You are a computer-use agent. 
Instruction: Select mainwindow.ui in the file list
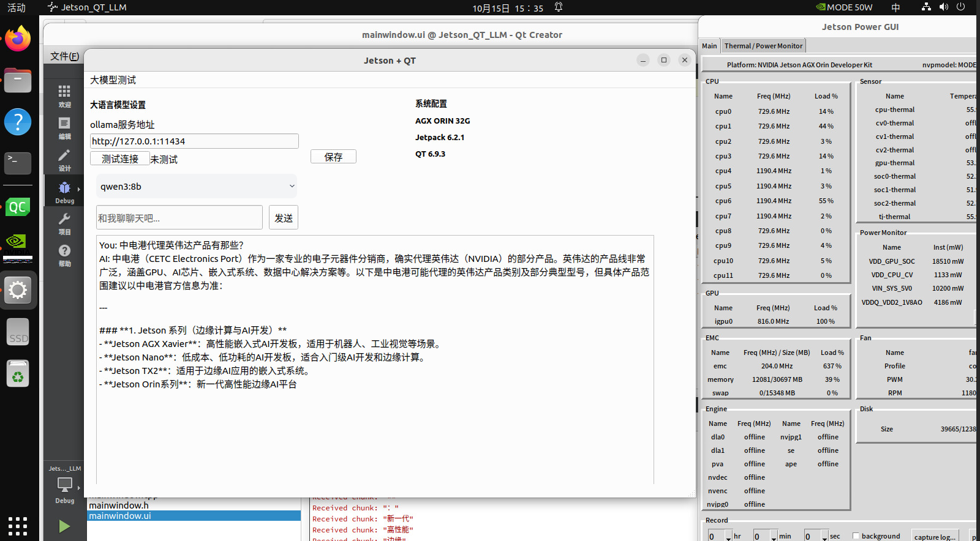point(194,516)
